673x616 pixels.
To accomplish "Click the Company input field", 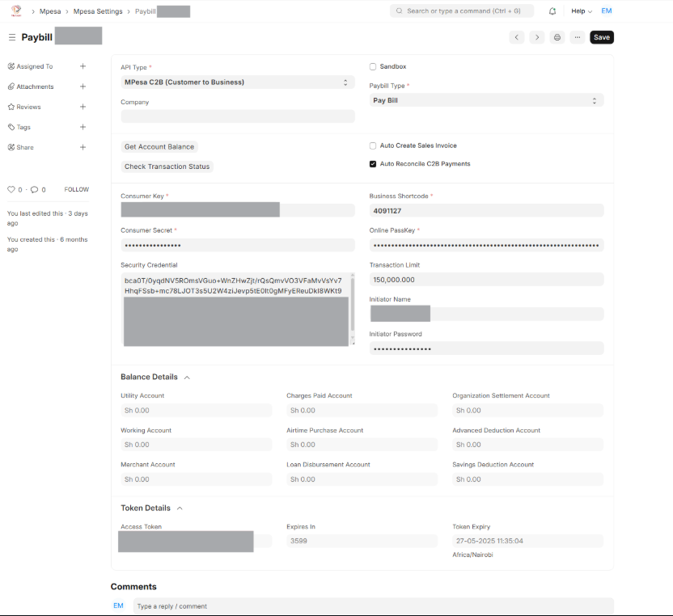I will pos(238,116).
